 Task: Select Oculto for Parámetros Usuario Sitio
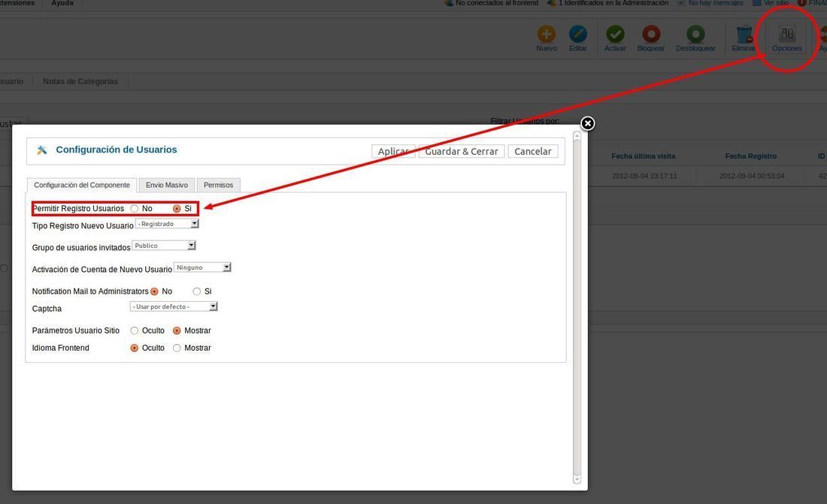[x=135, y=330]
